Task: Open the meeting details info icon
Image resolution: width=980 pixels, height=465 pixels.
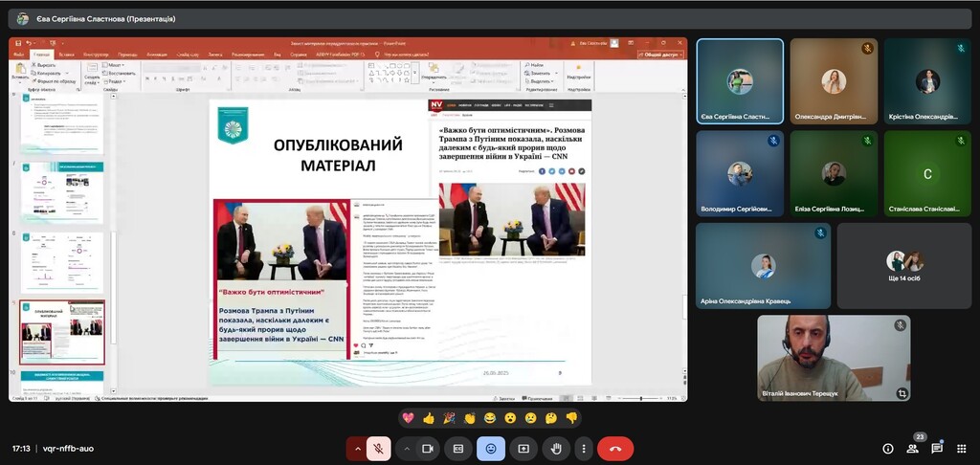Action: click(887, 448)
